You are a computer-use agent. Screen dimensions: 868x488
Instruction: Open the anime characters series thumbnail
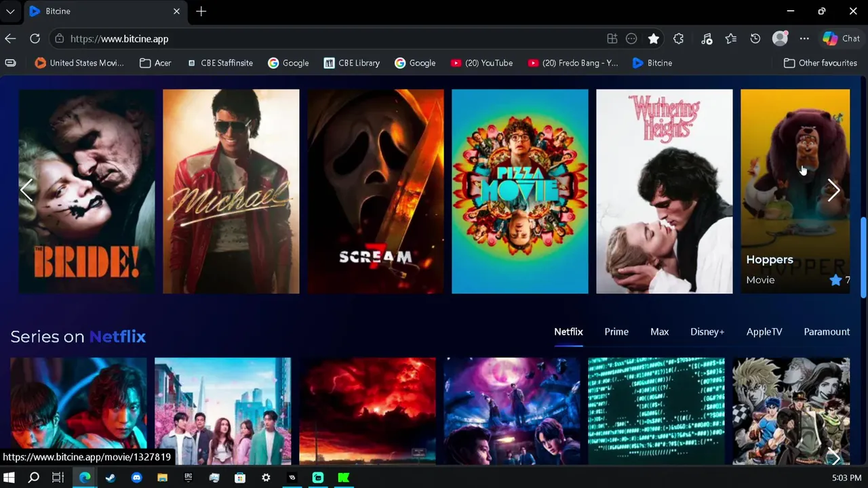pyautogui.click(x=791, y=411)
